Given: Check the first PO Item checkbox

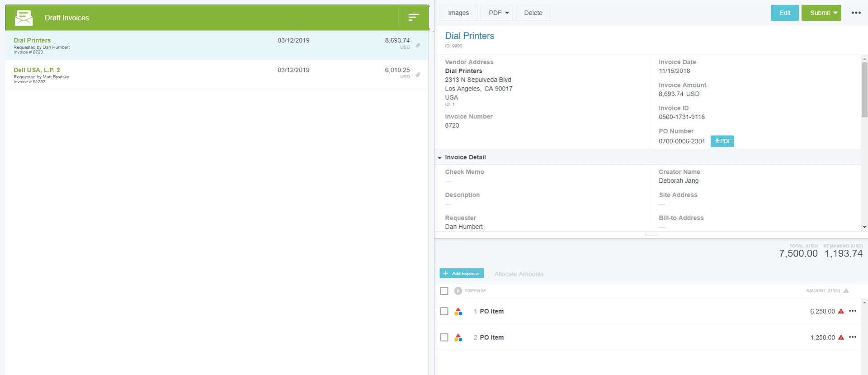Looking at the screenshot, I should pos(444,312).
